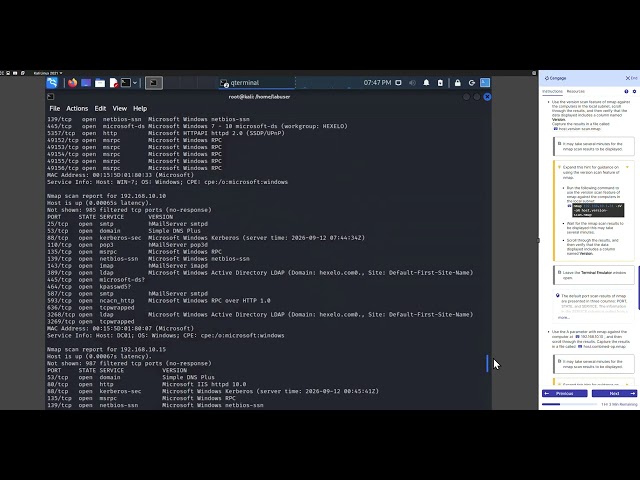Open the Kali dragon applications menu
This screenshot has width=640, height=480.
[52, 82]
